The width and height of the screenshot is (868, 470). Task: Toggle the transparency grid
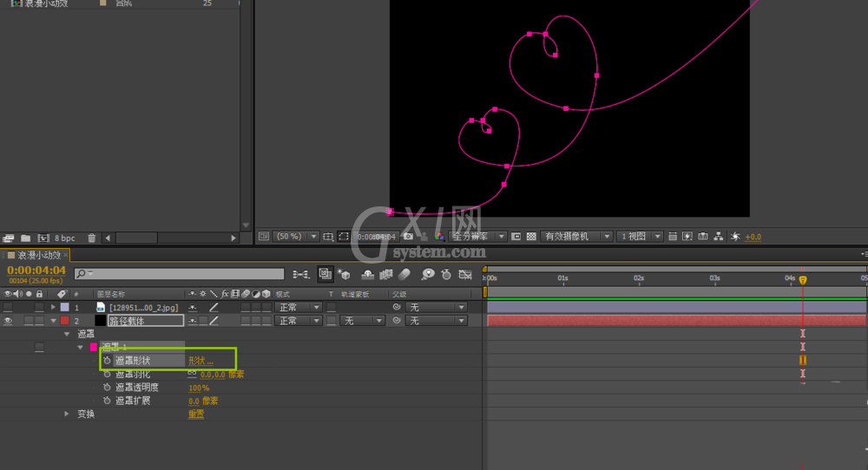531,237
